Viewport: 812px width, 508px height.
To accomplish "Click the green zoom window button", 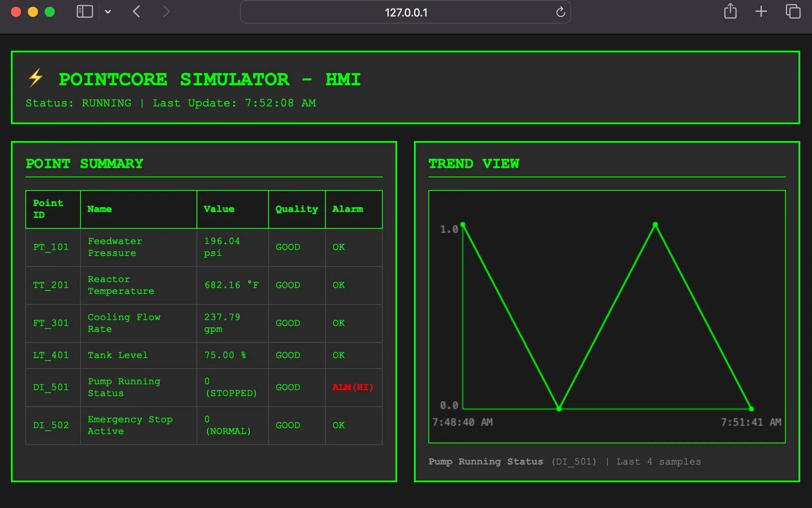I will [50, 11].
